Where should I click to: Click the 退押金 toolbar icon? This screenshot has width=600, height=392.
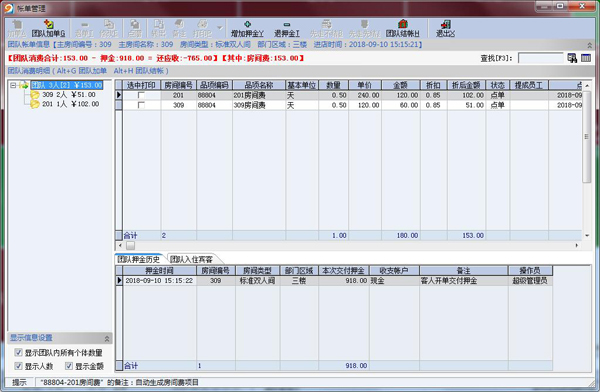pyautogui.click(x=287, y=24)
